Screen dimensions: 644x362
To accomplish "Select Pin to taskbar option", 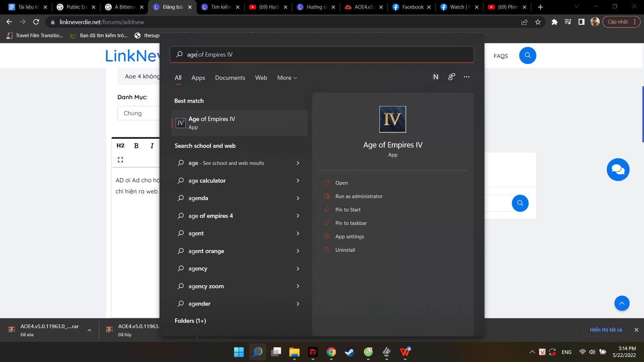I will [351, 223].
